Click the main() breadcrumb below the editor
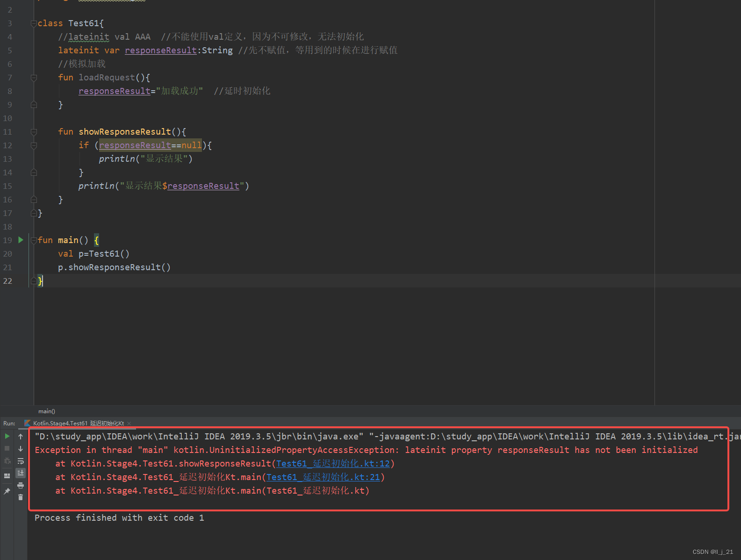 pyautogui.click(x=47, y=411)
